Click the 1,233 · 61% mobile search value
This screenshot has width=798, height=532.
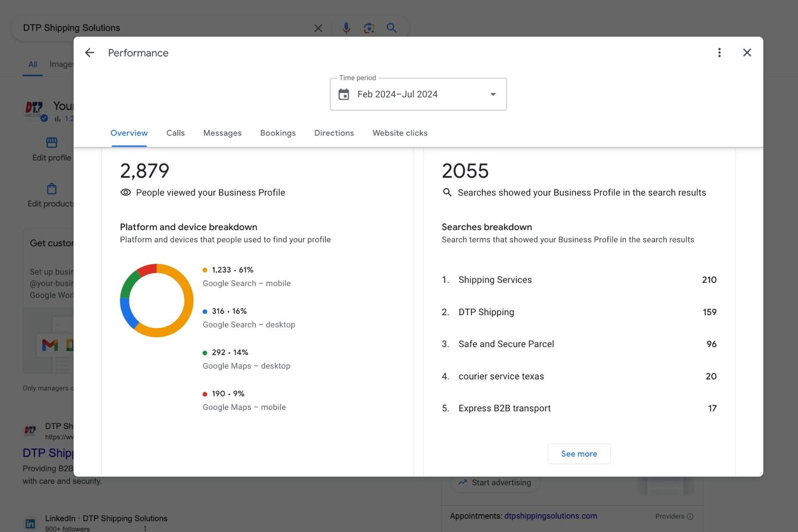[232, 270]
